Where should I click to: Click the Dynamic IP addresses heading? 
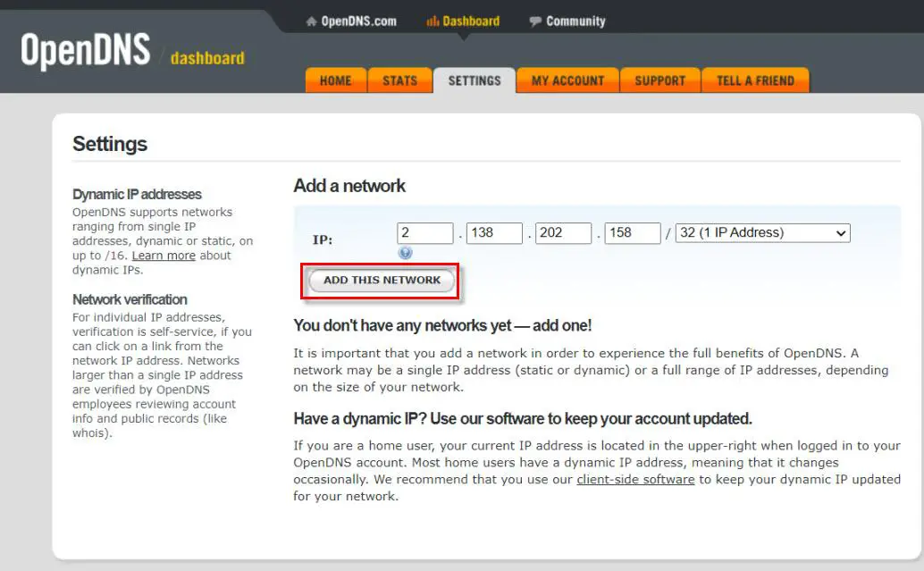pyautogui.click(x=137, y=195)
